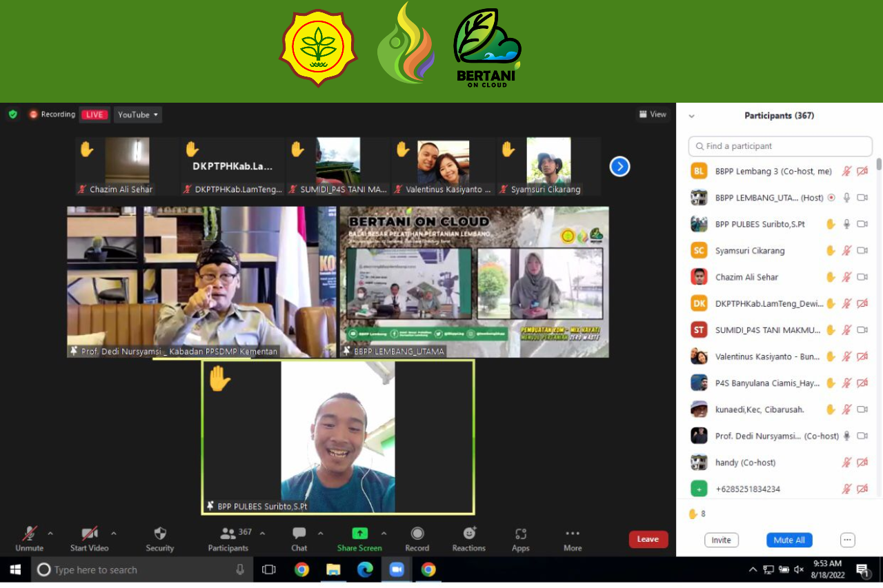Screen dimensions: 883x588
Task: Click the green Share Screen icon
Action: click(359, 534)
